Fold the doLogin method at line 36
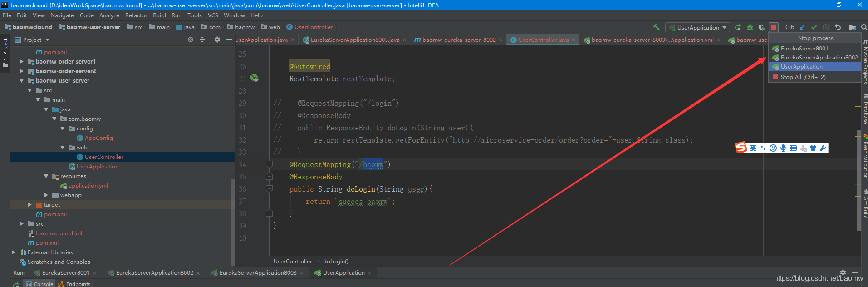This screenshot has width=868, height=287. click(x=269, y=188)
